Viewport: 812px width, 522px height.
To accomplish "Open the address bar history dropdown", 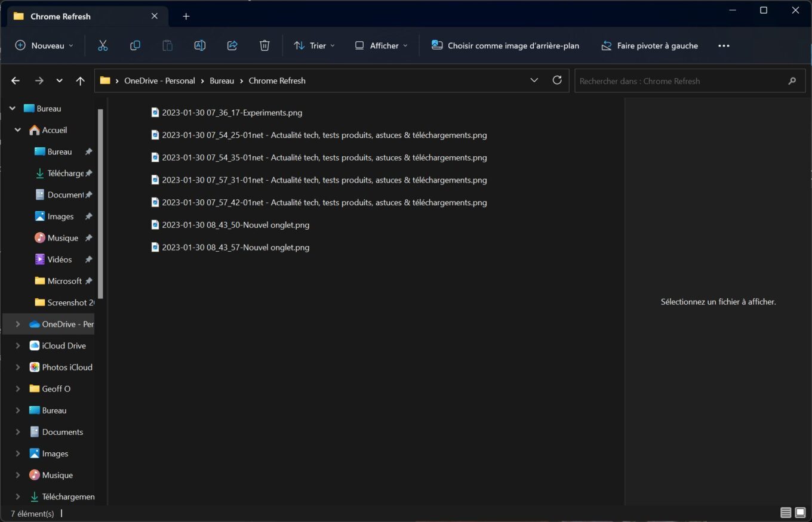I will [534, 80].
